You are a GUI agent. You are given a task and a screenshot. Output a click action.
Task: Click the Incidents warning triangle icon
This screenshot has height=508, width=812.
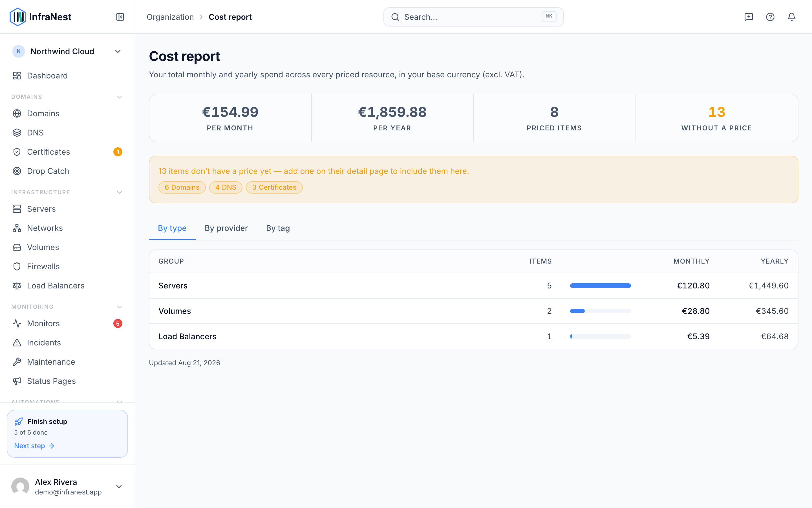click(17, 343)
